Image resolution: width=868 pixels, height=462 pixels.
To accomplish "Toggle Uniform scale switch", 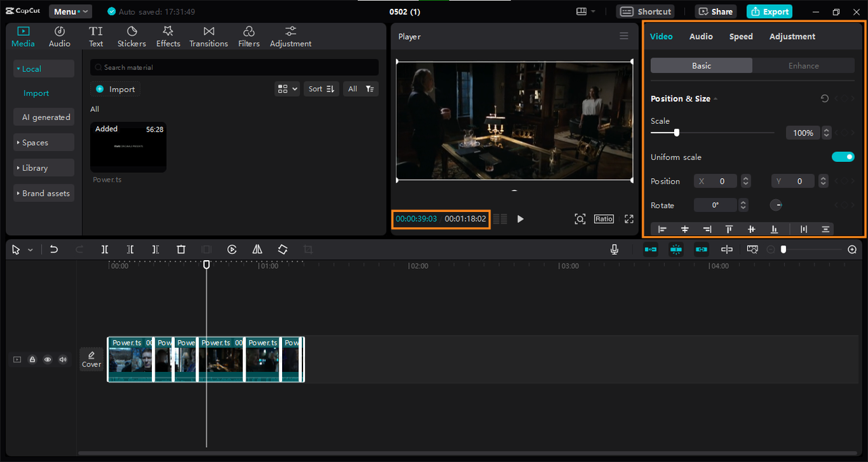I will [x=843, y=157].
